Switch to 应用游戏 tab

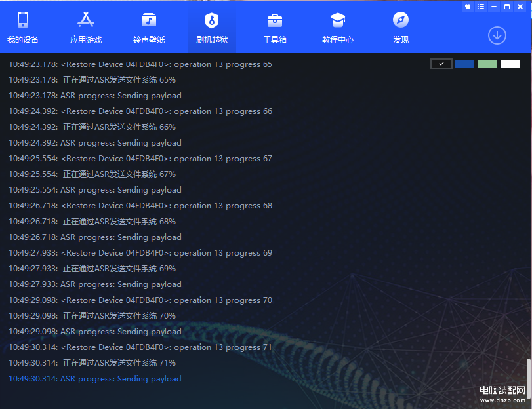(86, 28)
